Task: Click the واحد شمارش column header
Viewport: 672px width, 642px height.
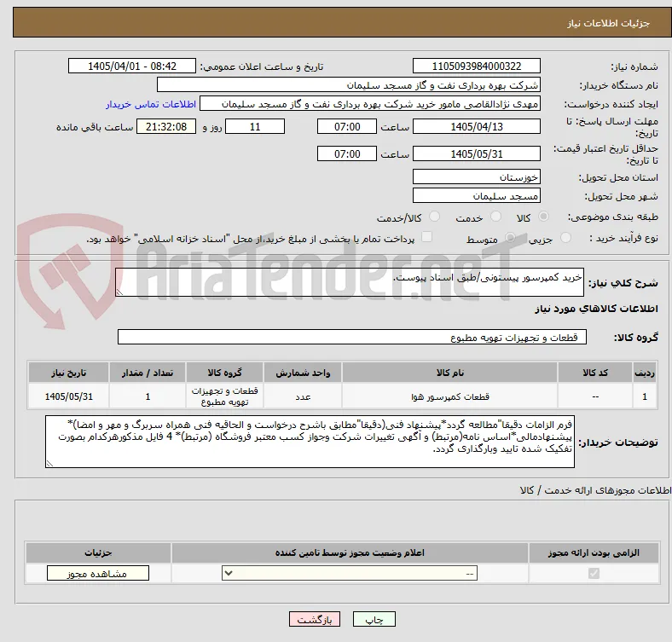Action: coord(303,373)
